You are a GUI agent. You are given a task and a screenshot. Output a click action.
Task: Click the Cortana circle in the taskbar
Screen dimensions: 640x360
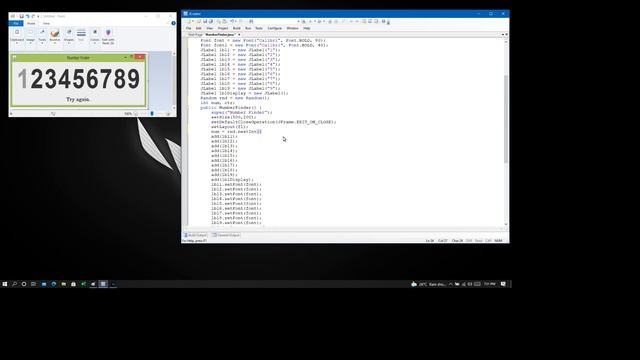coord(24,284)
